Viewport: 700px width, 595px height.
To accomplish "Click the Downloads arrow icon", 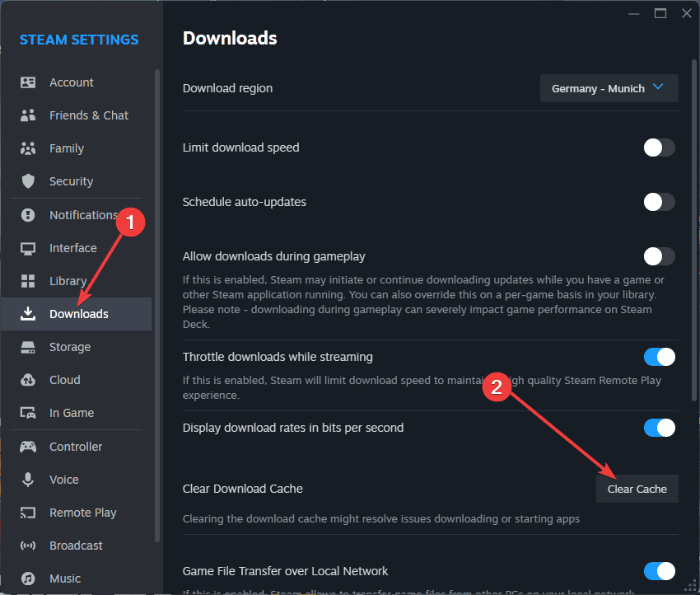I will (x=28, y=314).
